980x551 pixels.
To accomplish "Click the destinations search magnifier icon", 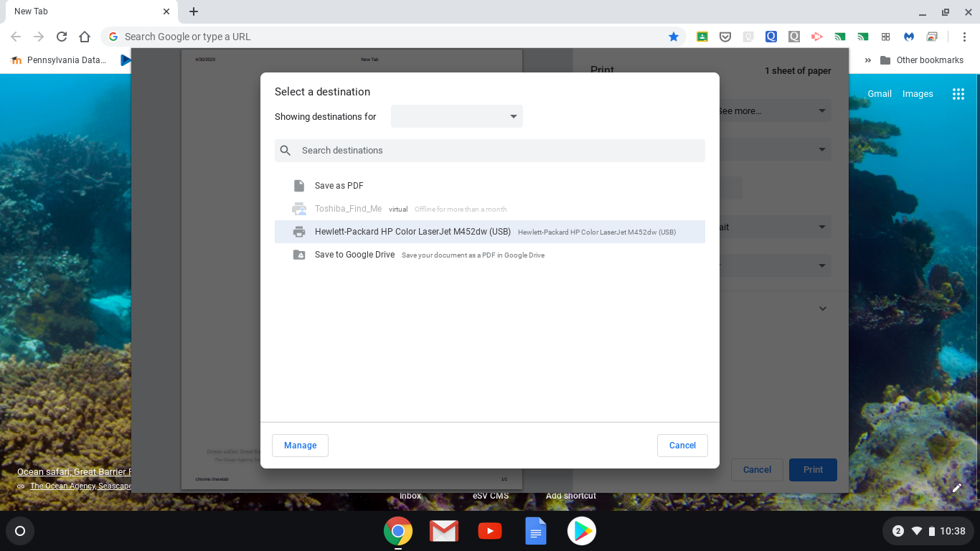I will pos(286,151).
